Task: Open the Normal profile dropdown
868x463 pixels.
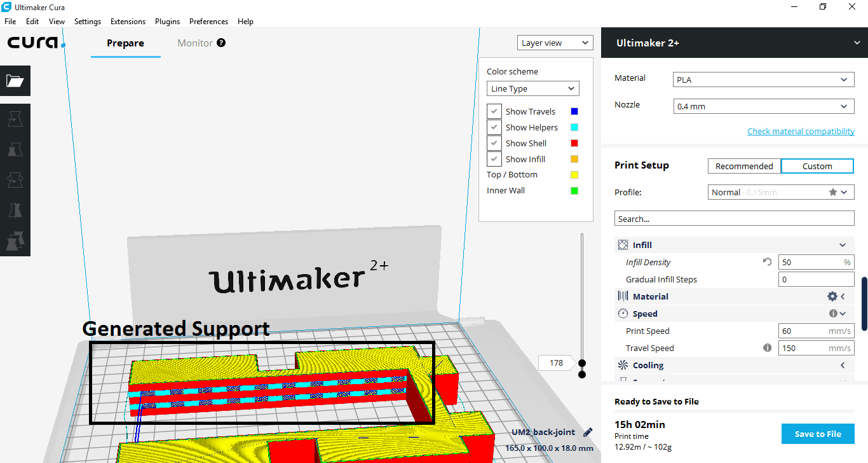Action: coord(781,192)
